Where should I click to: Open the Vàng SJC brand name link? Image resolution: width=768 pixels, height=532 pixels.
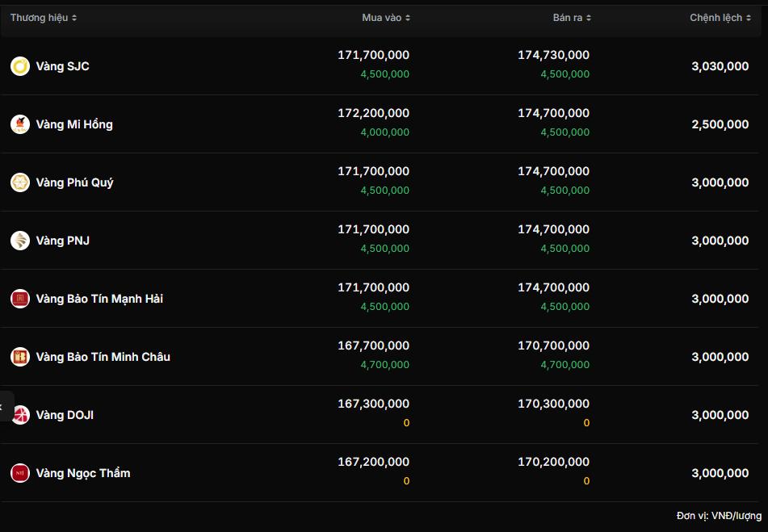pos(62,66)
